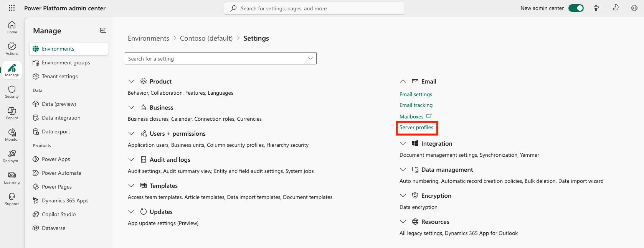This screenshot has width=644, height=248.
Task: Click the Home icon in left rail
Action: click(x=12, y=27)
